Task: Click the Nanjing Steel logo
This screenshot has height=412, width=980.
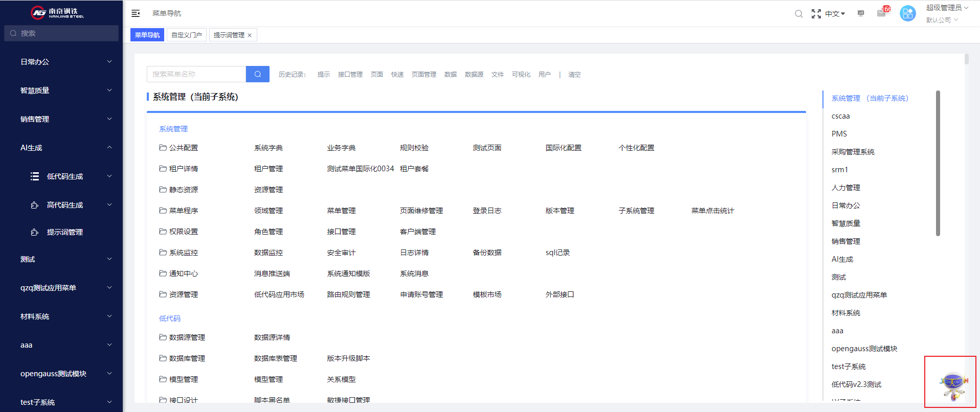Action: pyautogui.click(x=57, y=12)
